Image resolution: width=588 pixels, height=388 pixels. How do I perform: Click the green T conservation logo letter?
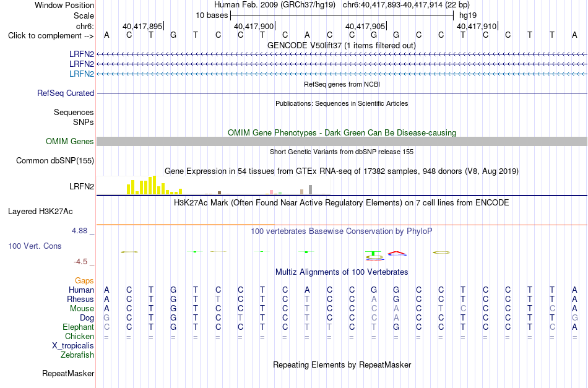(x=373, y=253)
